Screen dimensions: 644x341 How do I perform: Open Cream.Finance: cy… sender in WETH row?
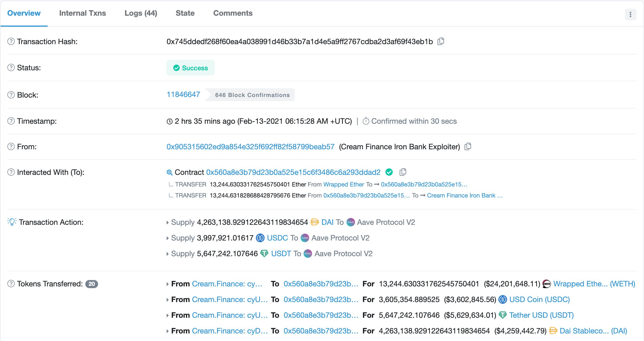[x=227, y=284]
